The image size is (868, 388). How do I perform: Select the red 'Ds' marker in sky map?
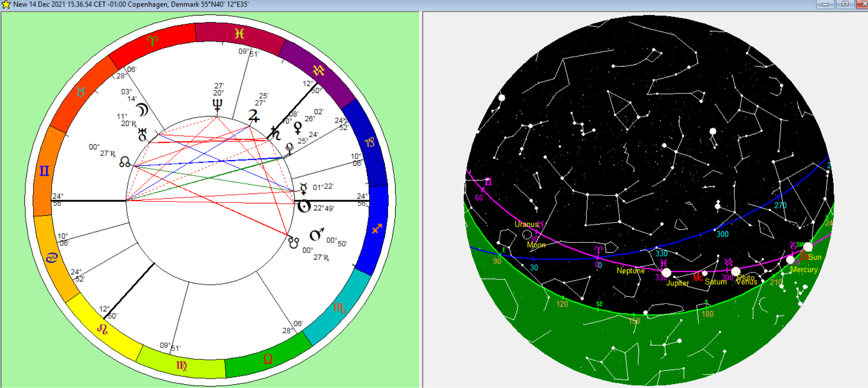(x=804, y=256)
